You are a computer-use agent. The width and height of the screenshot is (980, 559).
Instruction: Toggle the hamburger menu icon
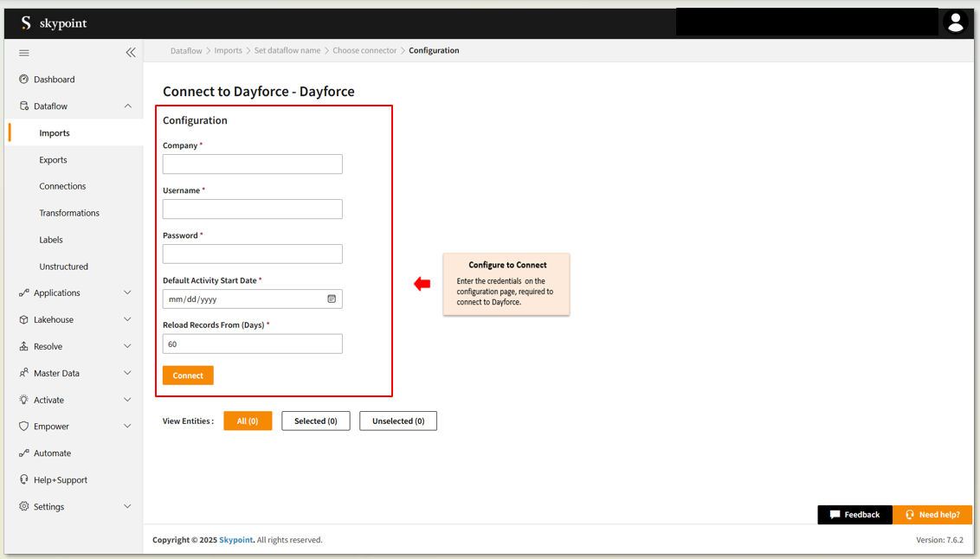coord(23,53)
